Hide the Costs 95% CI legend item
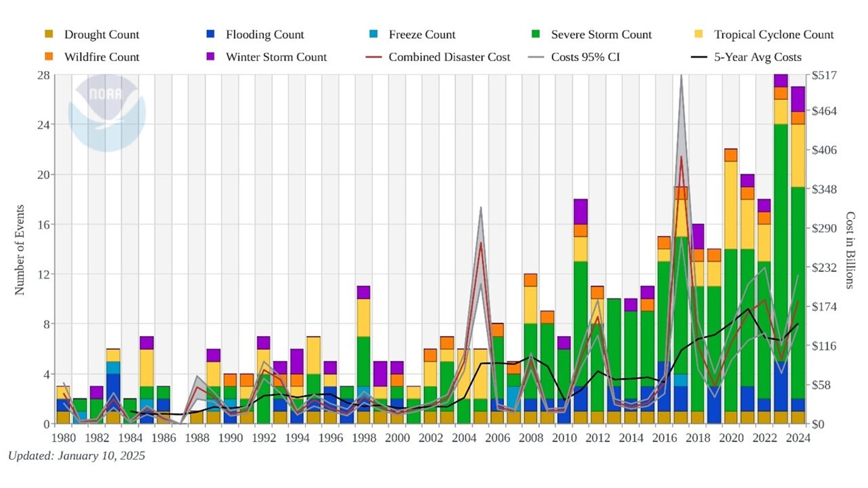 (574, 57)
